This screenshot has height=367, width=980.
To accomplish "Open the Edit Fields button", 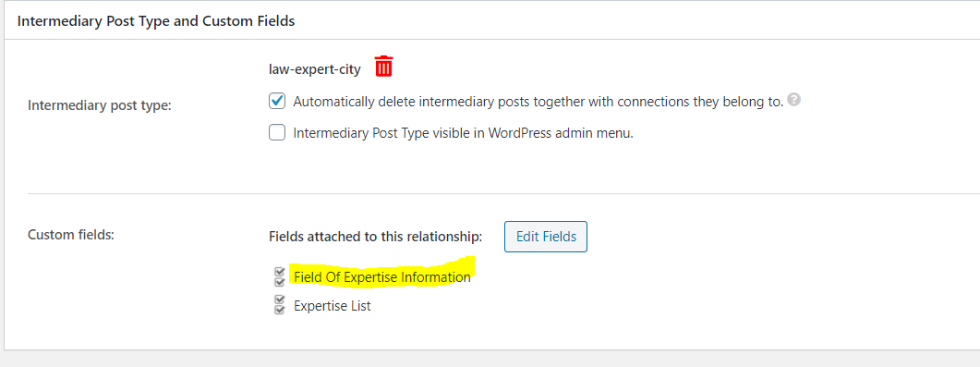I will coord(546,237).
